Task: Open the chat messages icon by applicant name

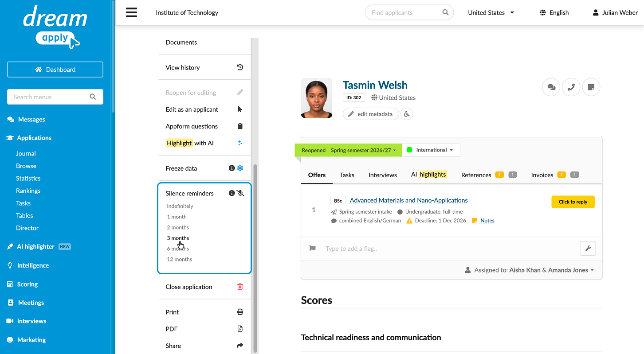Action: [551, 87]
